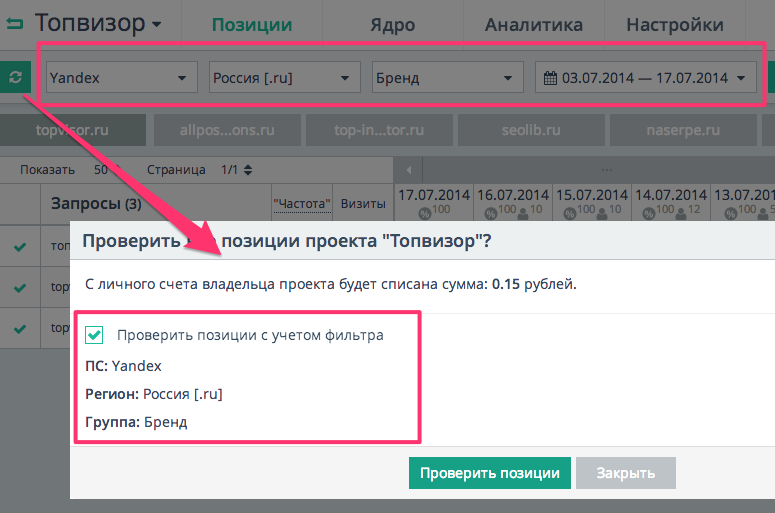The image size is (775, 513).
Task: Click the Группа: Бренд filter text
Action: click(136, 423)
